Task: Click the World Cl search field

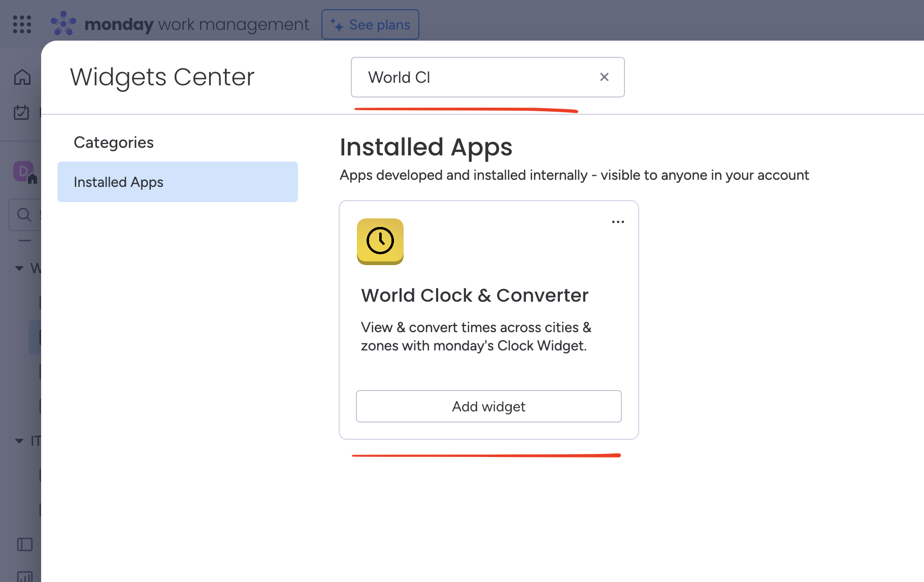Action: tap(487, 77)
